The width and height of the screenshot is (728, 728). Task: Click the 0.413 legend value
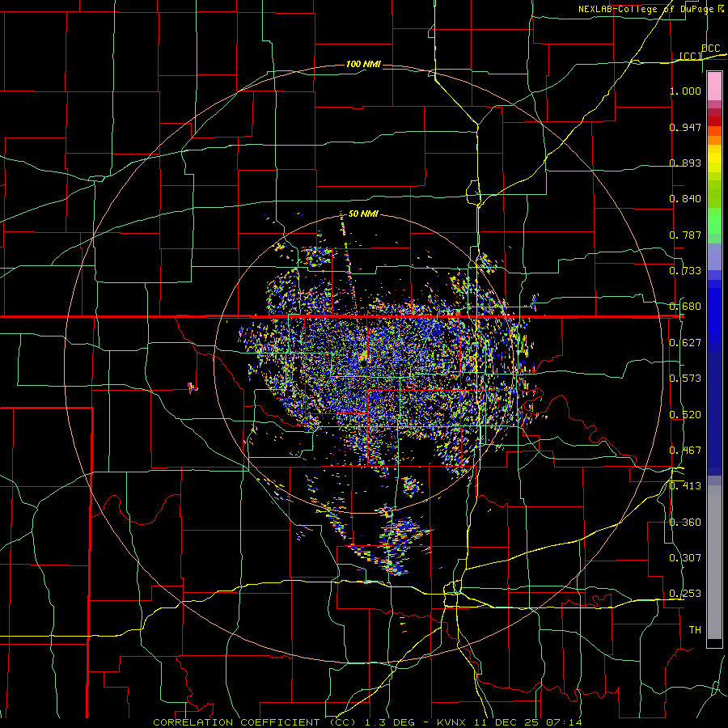click(685, 486)
